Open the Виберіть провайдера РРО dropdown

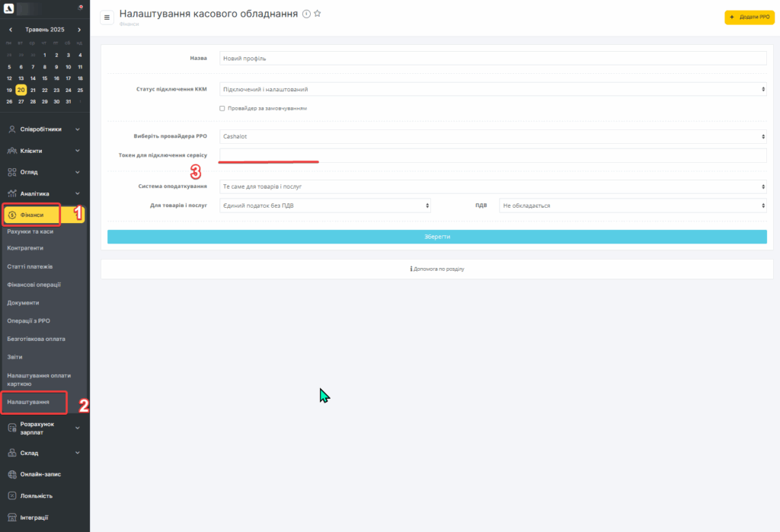pyautogui.click(x=493, y=137)
